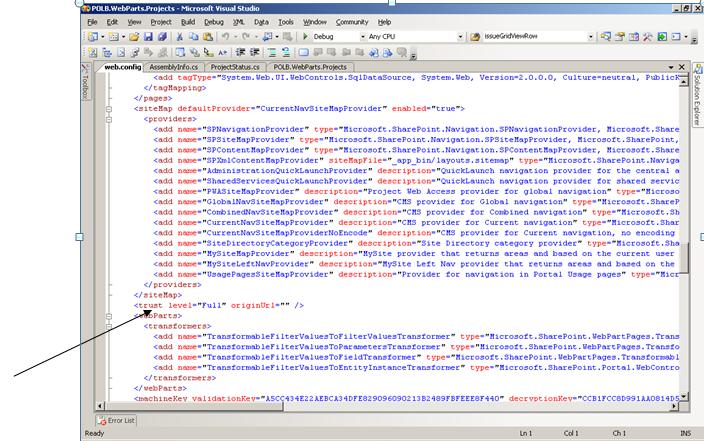Click the Find in Files icon beside issueGridViewRow
The height and width of the screenshot is (441, 704).
pyautogui.click(x=475, y=37)
